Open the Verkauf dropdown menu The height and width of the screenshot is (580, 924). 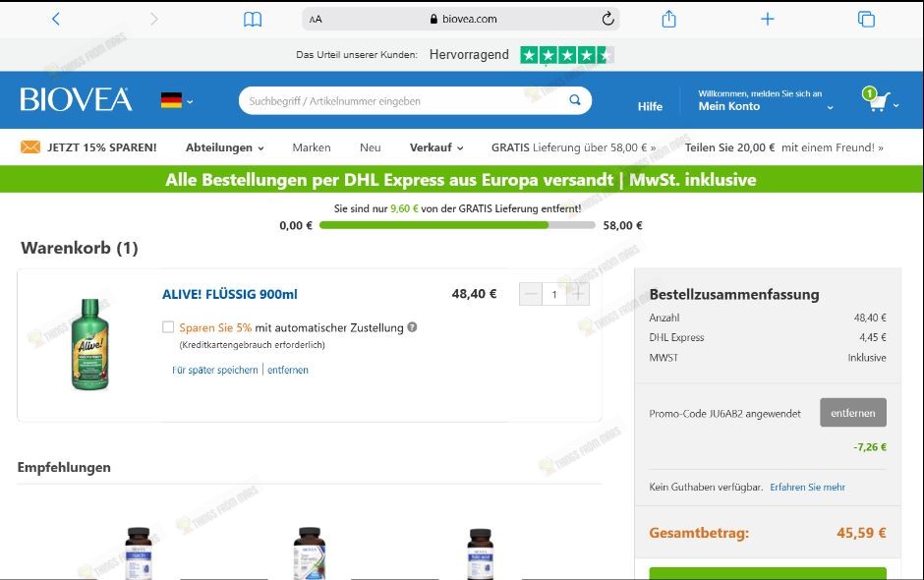[435, 146]
